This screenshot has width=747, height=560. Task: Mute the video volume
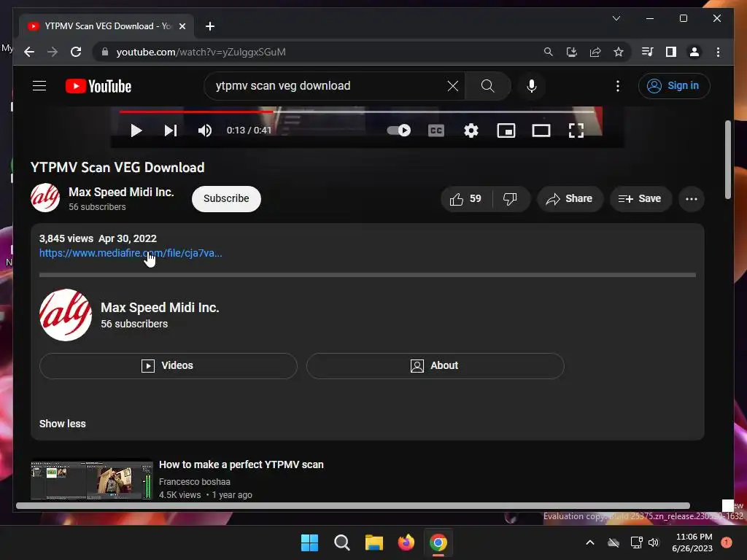205,131
